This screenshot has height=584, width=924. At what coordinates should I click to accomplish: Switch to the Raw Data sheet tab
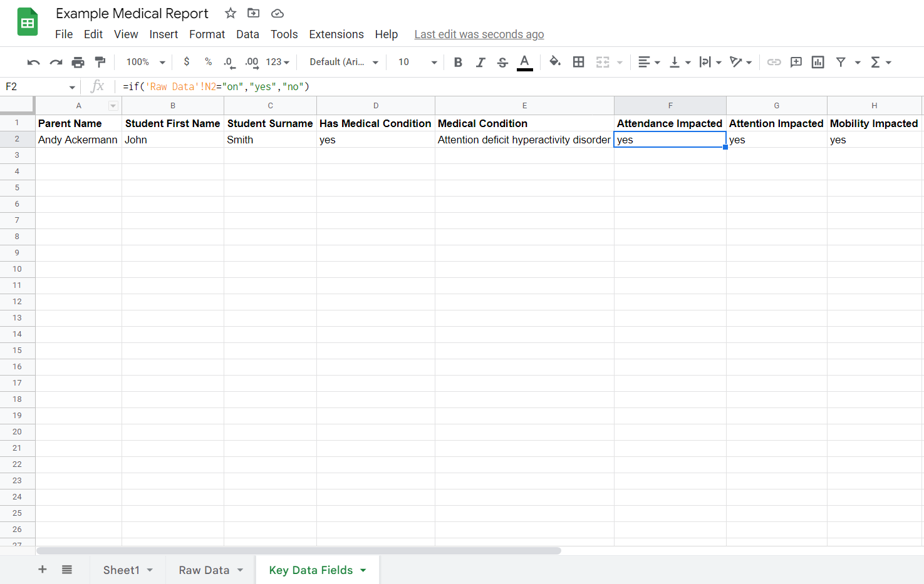click(204, 570)
